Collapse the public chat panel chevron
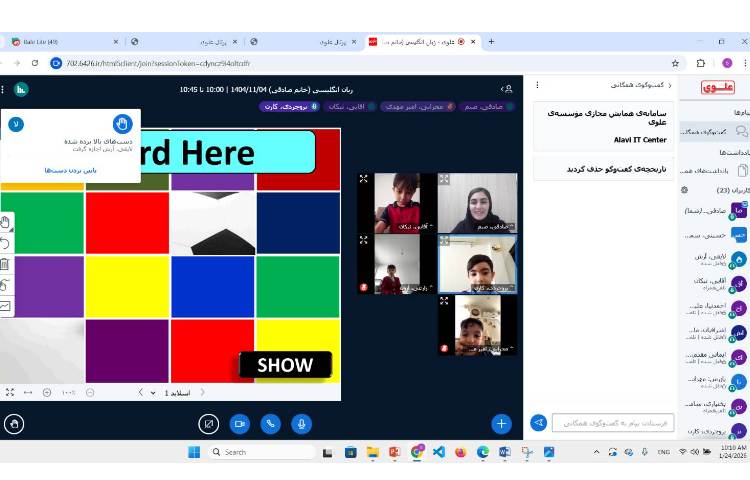This screenshot has width=750, height=480. click(670, 85)
